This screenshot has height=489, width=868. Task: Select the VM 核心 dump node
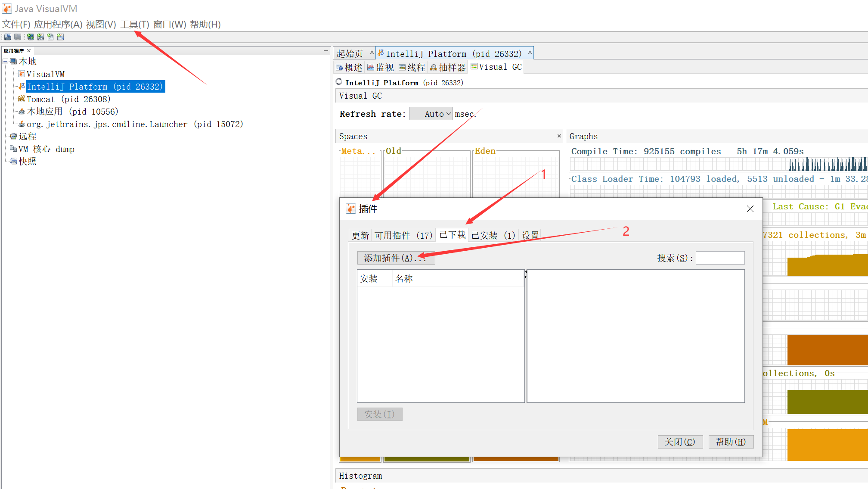pyautogui.click(x=46, y=149)
